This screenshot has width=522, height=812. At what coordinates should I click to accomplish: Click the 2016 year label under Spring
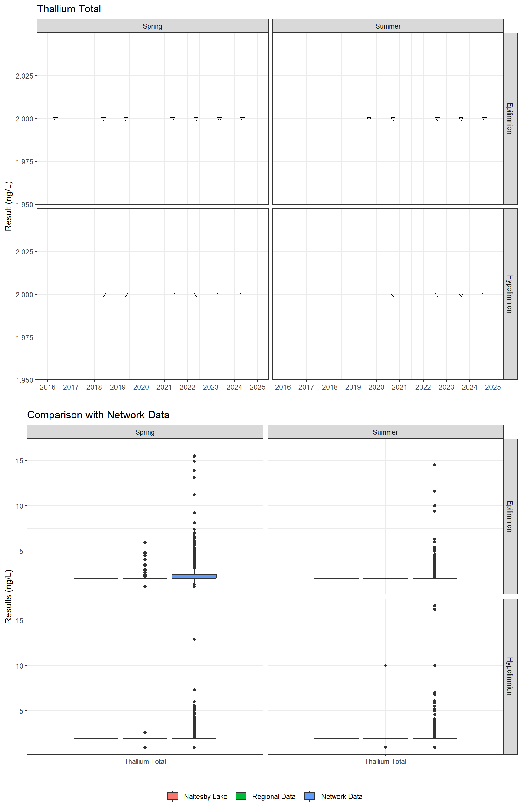pyautogui.click(x=47, y=387)
